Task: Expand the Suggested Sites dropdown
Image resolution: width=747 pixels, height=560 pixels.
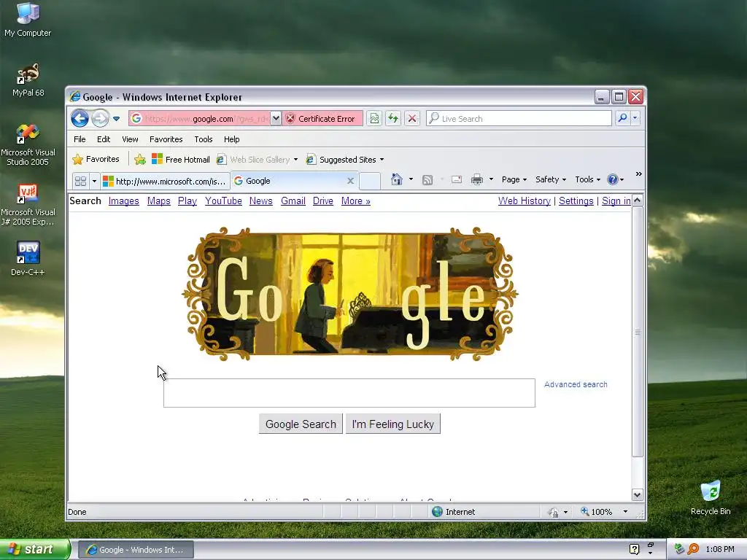Action: click(x=382, y=160)
